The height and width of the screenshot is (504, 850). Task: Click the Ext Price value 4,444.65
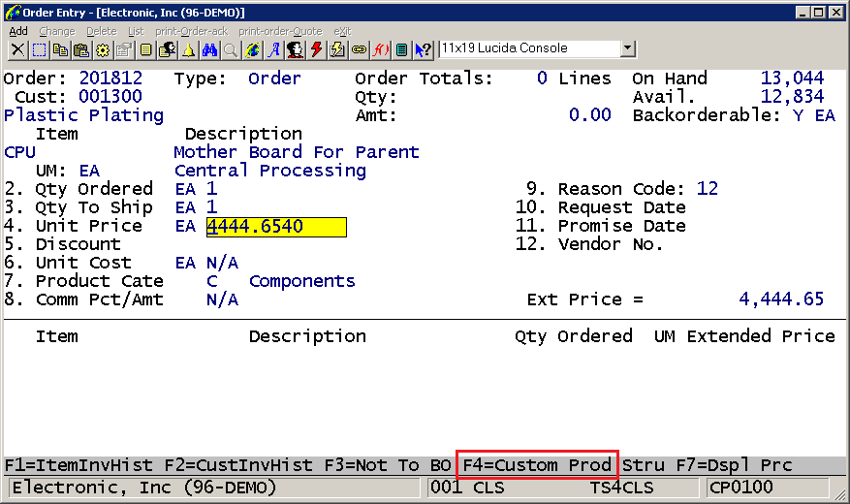[781, 299]
